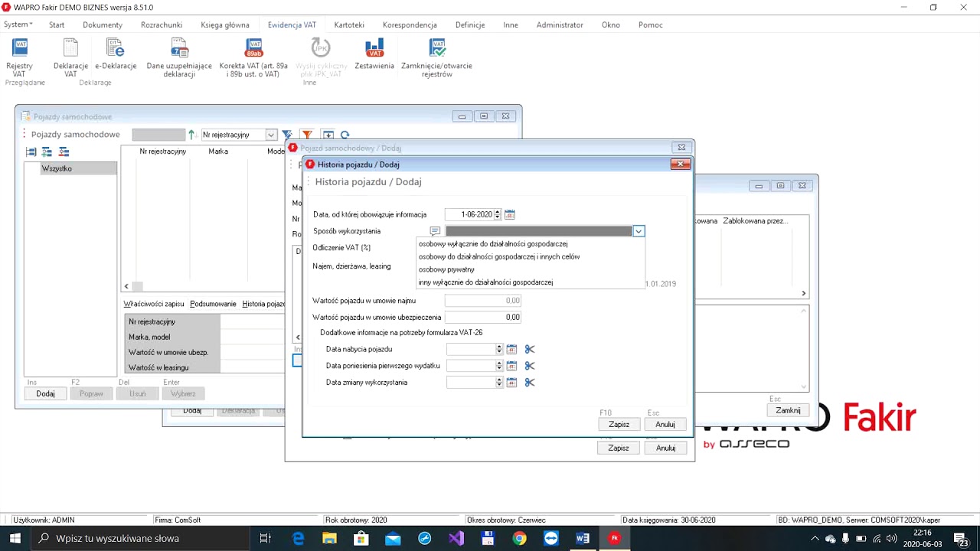Image resolution: width=980 pixels, height=551 pixels.
Task: Select 'inny wyłącznie do działalności gospodarczej' option
Action: pos(531,282)
